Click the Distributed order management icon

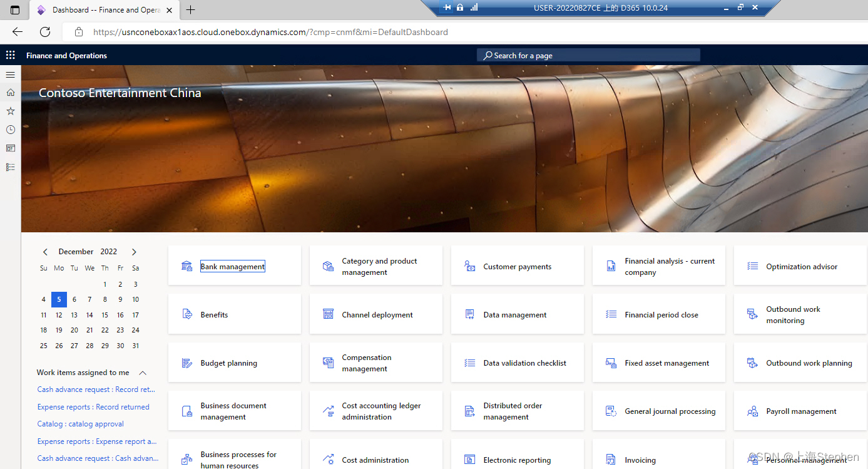(x=469, y=411)
